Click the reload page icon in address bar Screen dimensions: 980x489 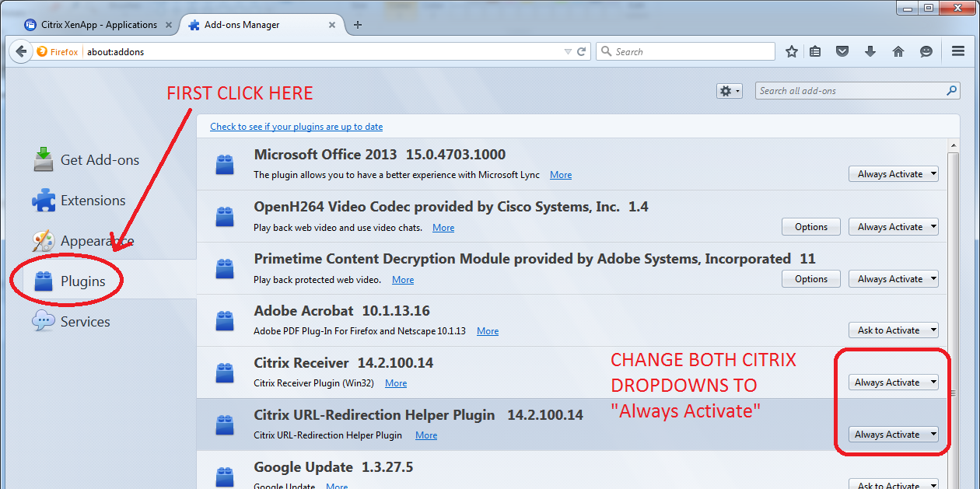coord(581,52)
